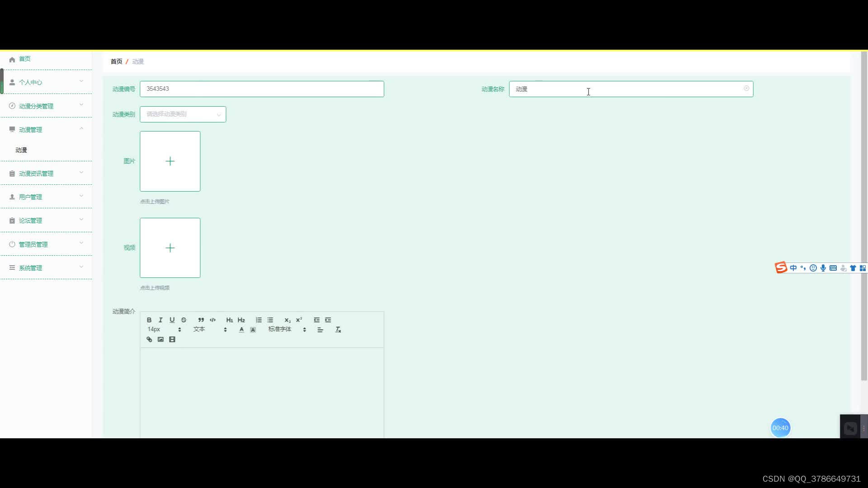The image size is (868, 488).
Task: Apply Heading 1 (H1) style
Action: (x=230, y=320)
